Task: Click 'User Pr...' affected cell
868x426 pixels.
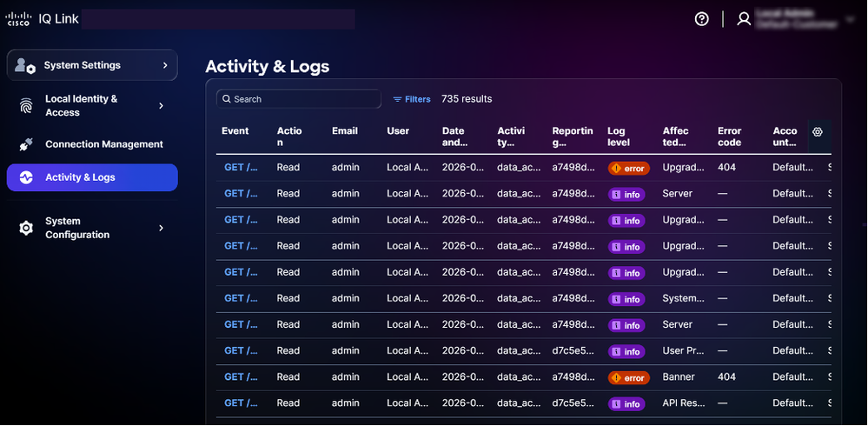Action: (683, 350)
